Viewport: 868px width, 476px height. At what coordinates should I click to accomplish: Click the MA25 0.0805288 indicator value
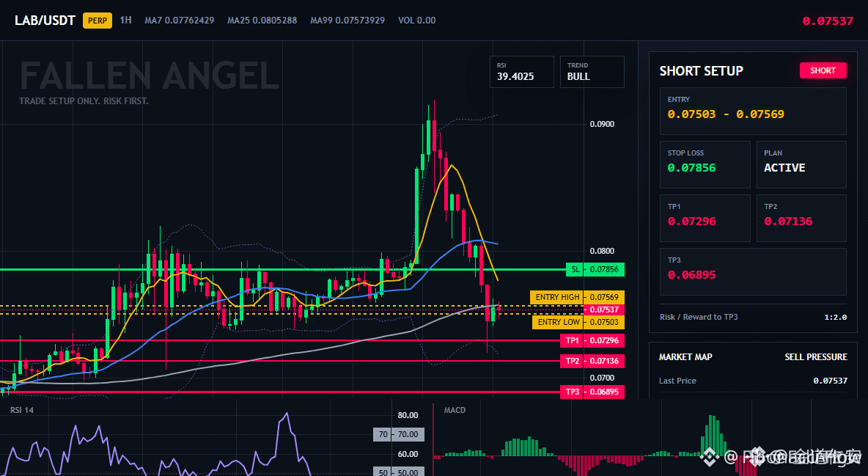pos(262,21)
